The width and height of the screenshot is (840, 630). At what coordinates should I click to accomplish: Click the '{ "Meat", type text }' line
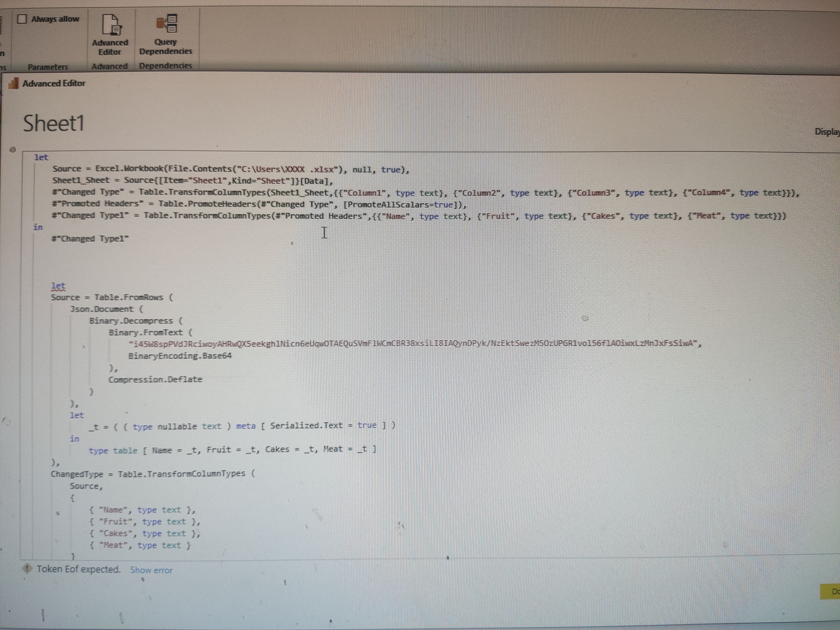pyautogui.click(x=140, y=545)
